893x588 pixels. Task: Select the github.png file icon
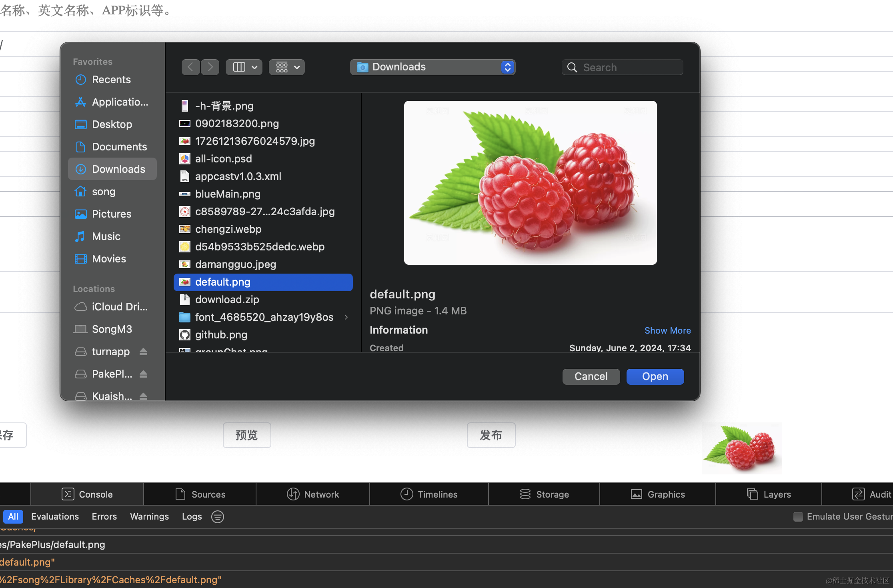(x=184, y=335)
